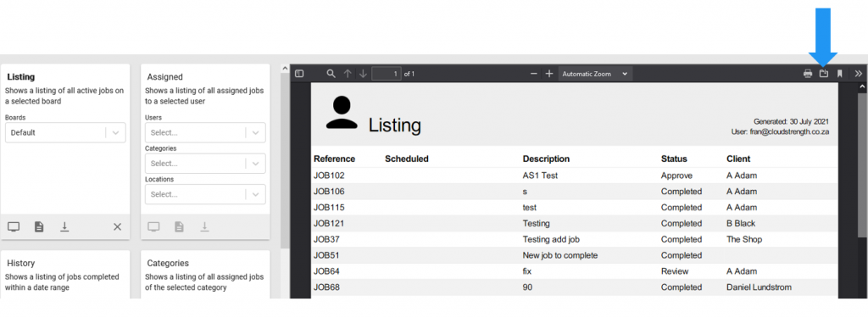Go to previous page arrow
This screenshot has height=318, width=868.
[x=348, y=74]
